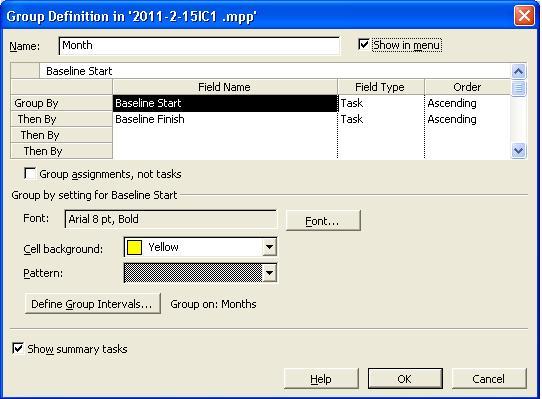Click the Cancel button
This screenshot has height=399, width=542.
coord(489,379)
